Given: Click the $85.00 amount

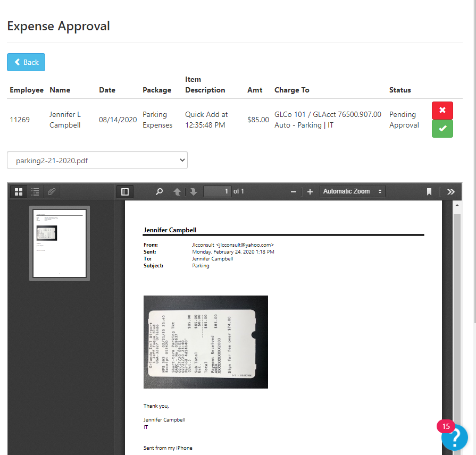Looking at the screenshot, I should click(258, 120).
